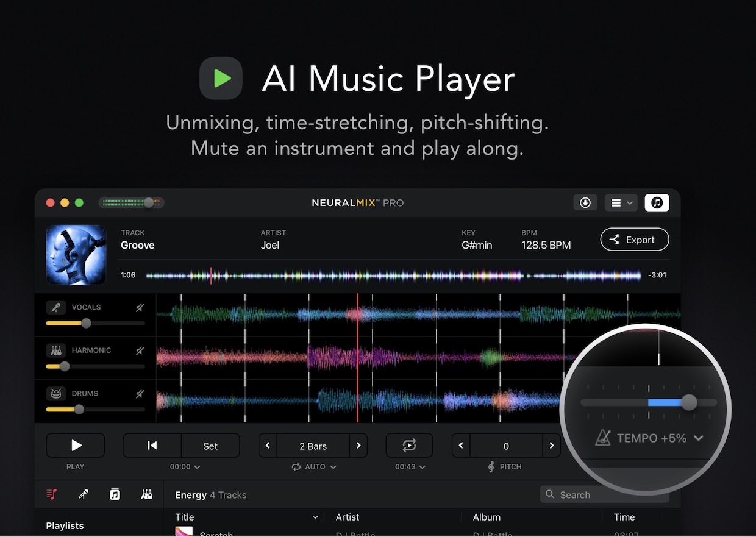Click the Groove album artwork thumbnail
Image resolution: width=756 pixels, height=537 pixels.
tap(76, 255)
